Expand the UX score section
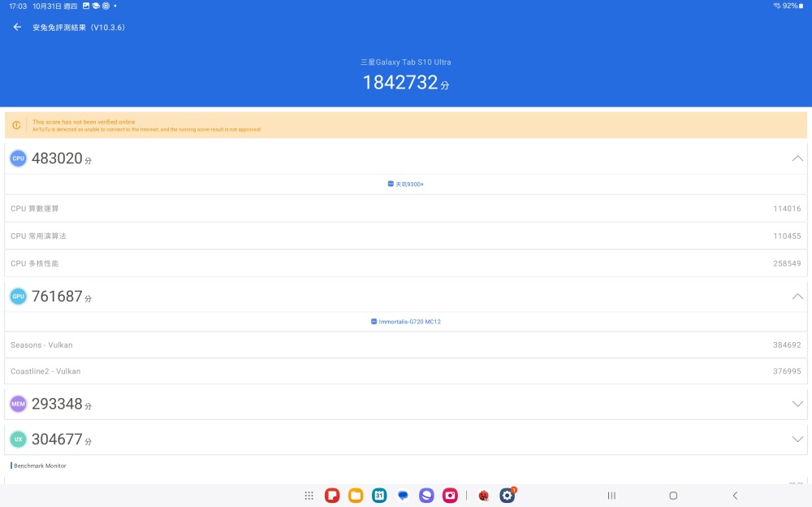 tap(797, 439)
